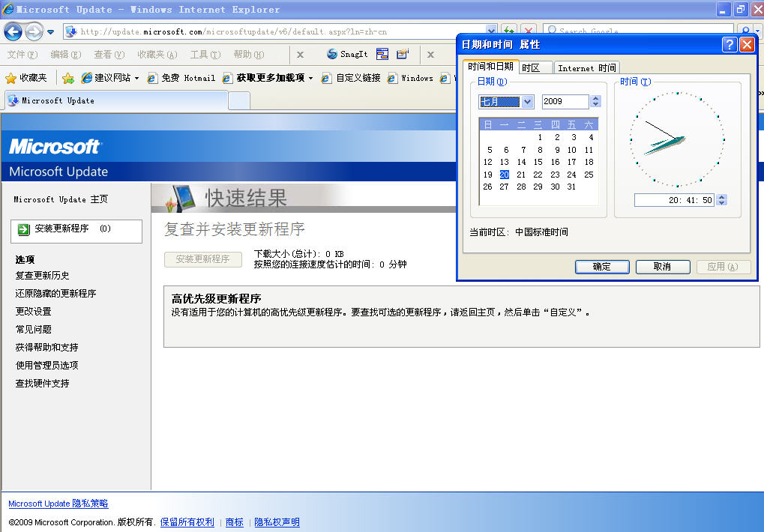Expand the address bar history dropdown
Viewport: 764px width, 532px height.
(492, 31)
